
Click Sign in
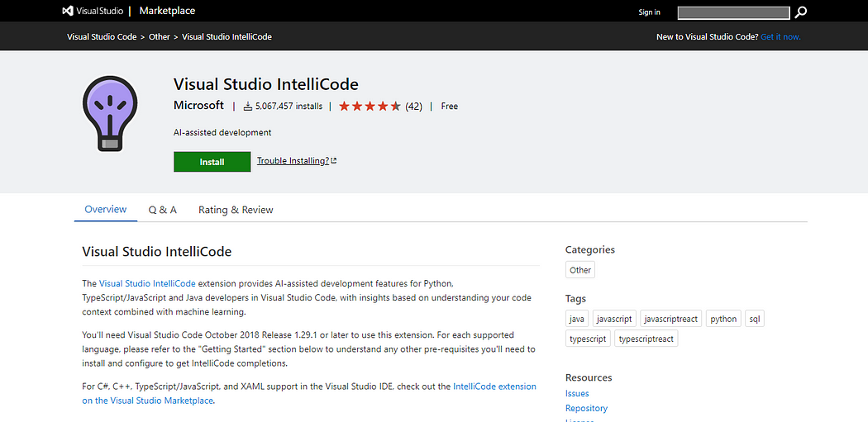[x=649, y=12]
